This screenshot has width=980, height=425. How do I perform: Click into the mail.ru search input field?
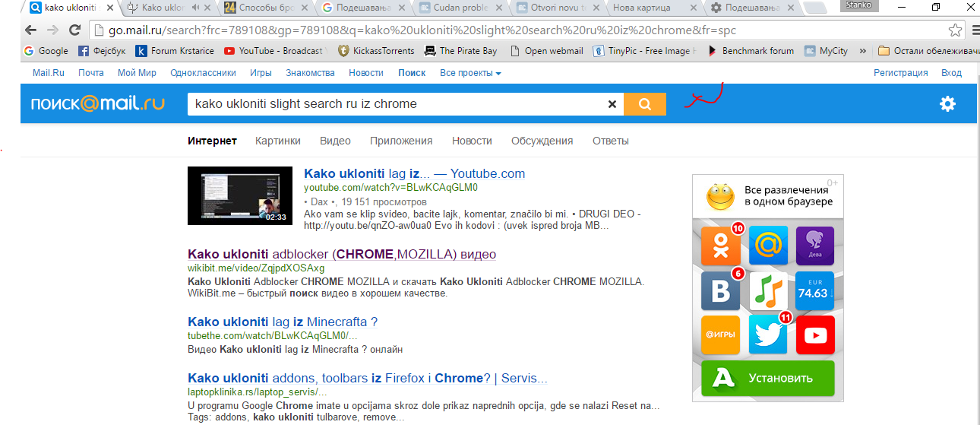point(396,104)
